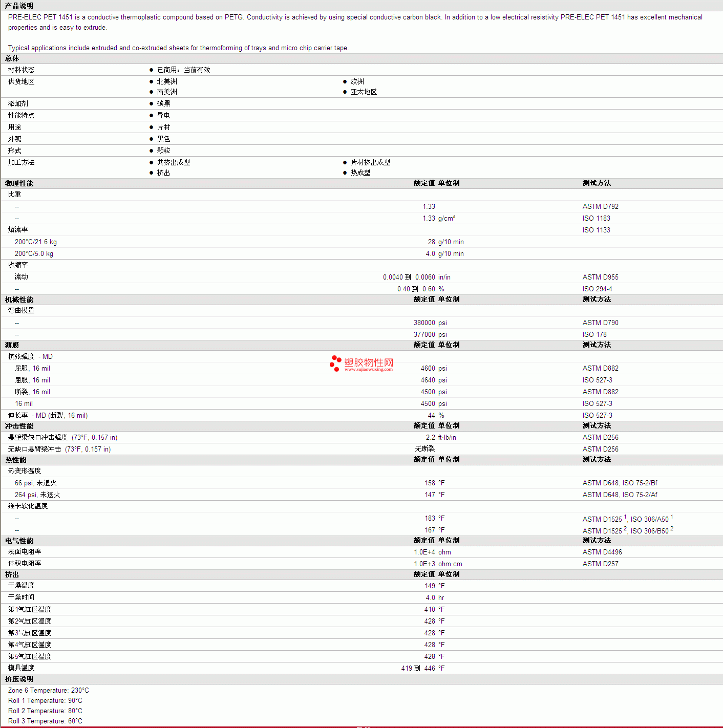Click the 183 °F Vicat value

tap(435, 518)
